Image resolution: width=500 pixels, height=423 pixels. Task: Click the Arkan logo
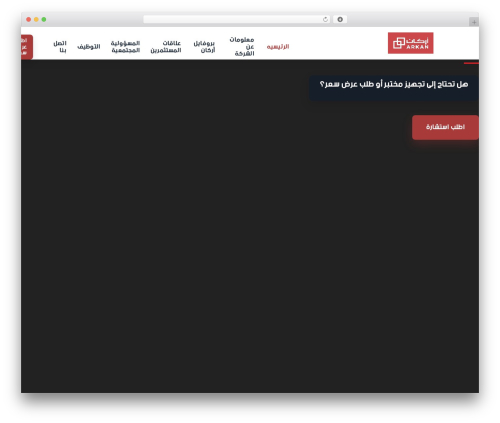[x=410, y=43]
